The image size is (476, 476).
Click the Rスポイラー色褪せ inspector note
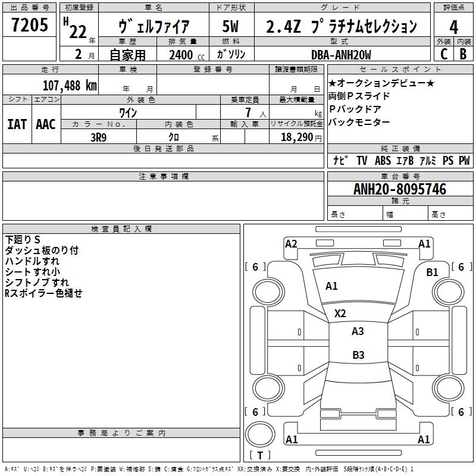coord(43,293)
